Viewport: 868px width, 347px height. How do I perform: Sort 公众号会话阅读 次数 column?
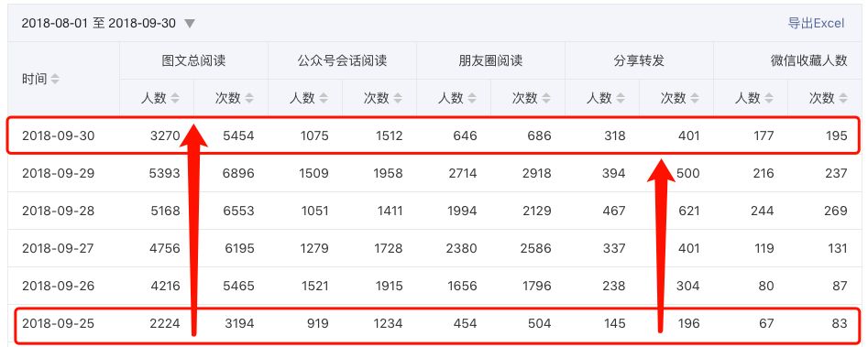(x=398, y=98)
